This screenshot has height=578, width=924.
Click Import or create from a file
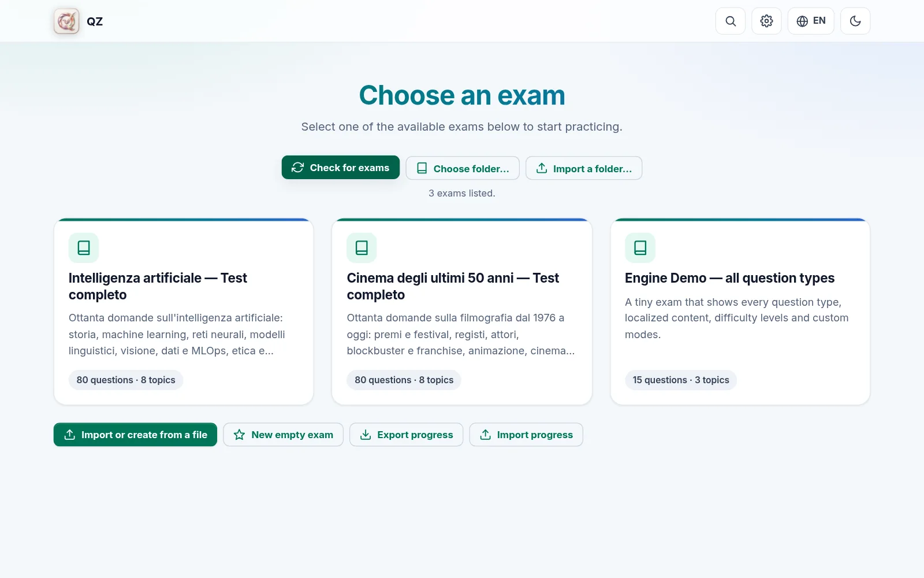click(x=135, y=435)
